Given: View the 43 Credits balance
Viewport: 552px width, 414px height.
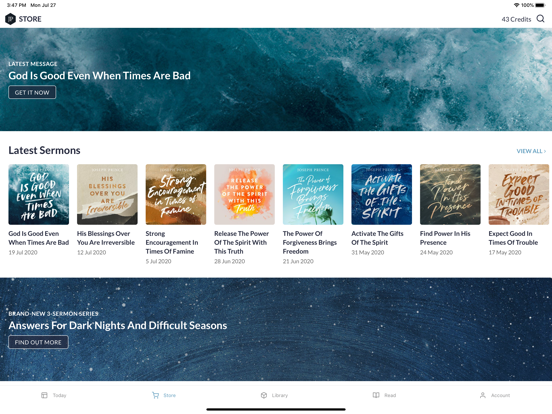Looking at the screenshot, I should click(x=516, y=19).
